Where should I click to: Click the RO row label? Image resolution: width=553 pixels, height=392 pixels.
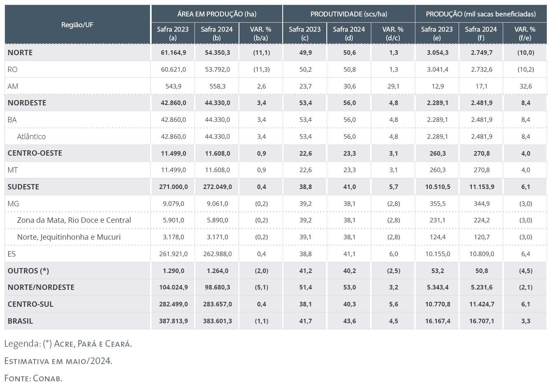[x=13, y=69]
